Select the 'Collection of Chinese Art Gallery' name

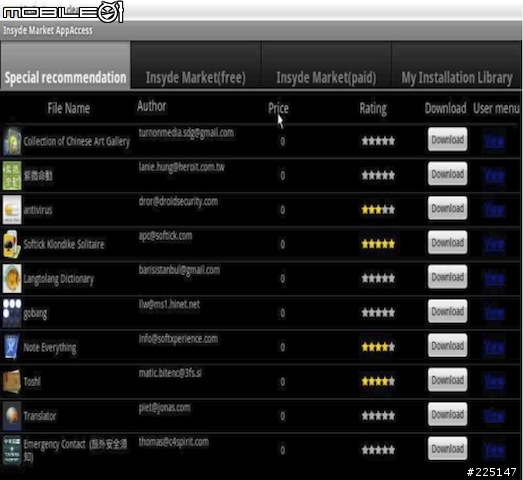coord(76,141)
